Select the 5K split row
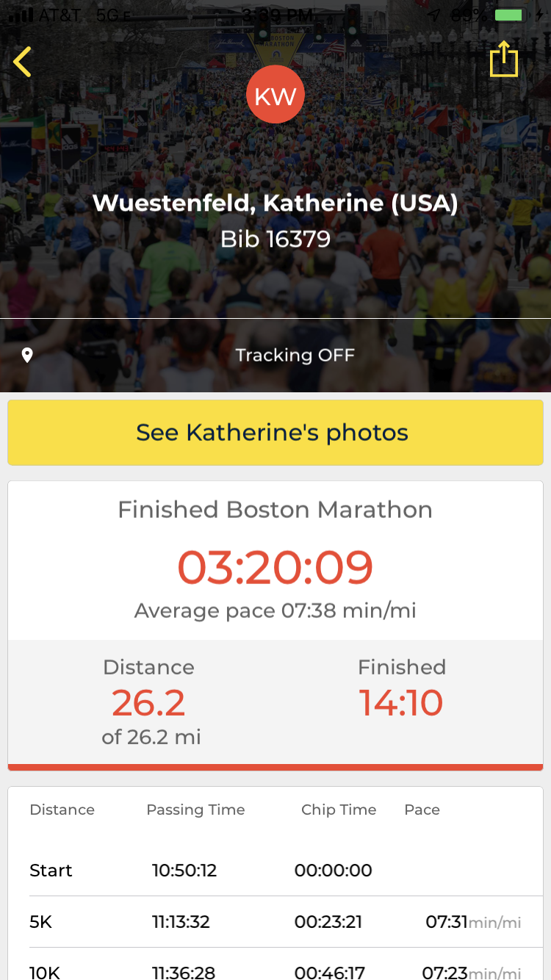The width and height of the screenshot is (551, 980). tap(275, 921)
